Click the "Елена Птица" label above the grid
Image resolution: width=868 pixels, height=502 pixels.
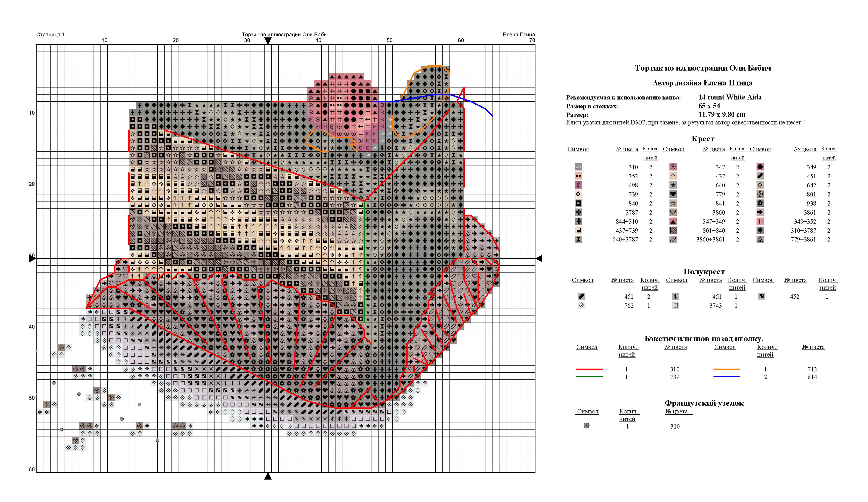518,34
